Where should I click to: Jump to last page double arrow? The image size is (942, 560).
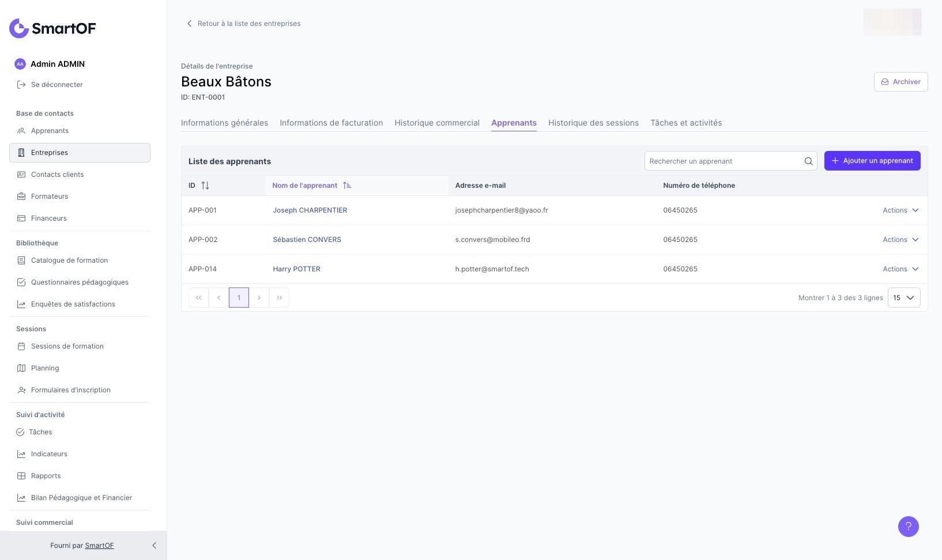coord(279,298)
